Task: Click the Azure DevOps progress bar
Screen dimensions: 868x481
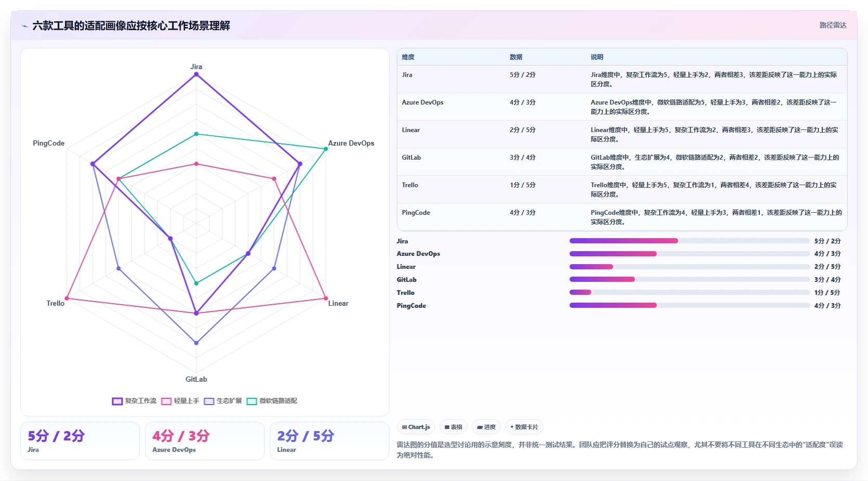Action: click(690, 254)
